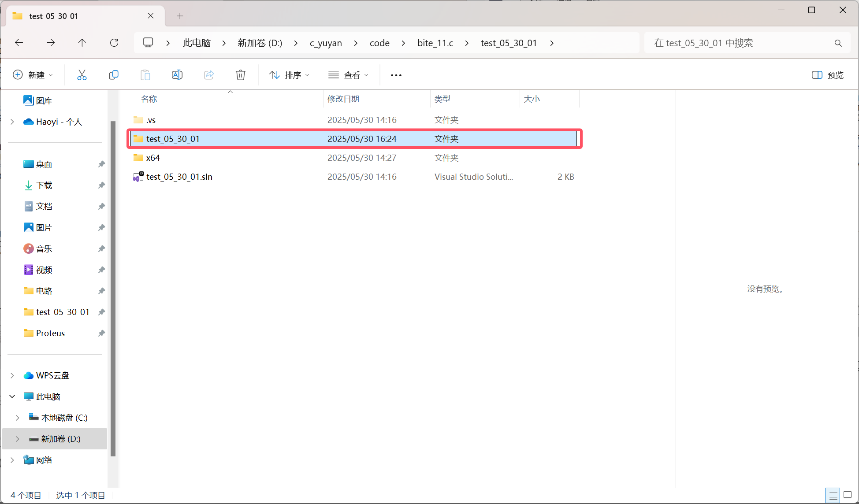Click the Cut scissors icon
Screen dimensions: 859x504
coord(82,75)
